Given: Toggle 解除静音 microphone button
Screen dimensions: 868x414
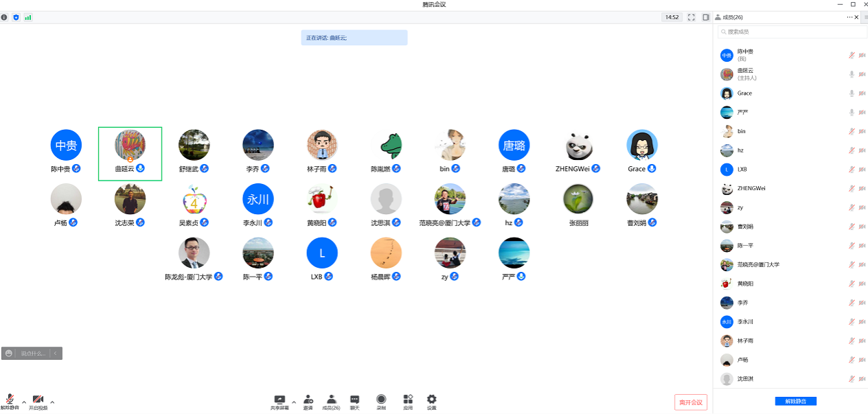Looking at the screenshot, I should [10, 402].
